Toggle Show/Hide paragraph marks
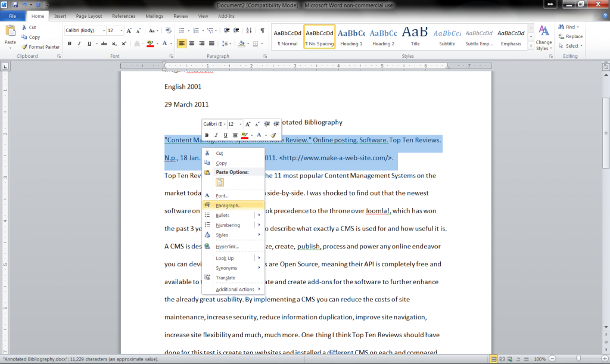Screen dimensions: 610x364 click(262, 30)
